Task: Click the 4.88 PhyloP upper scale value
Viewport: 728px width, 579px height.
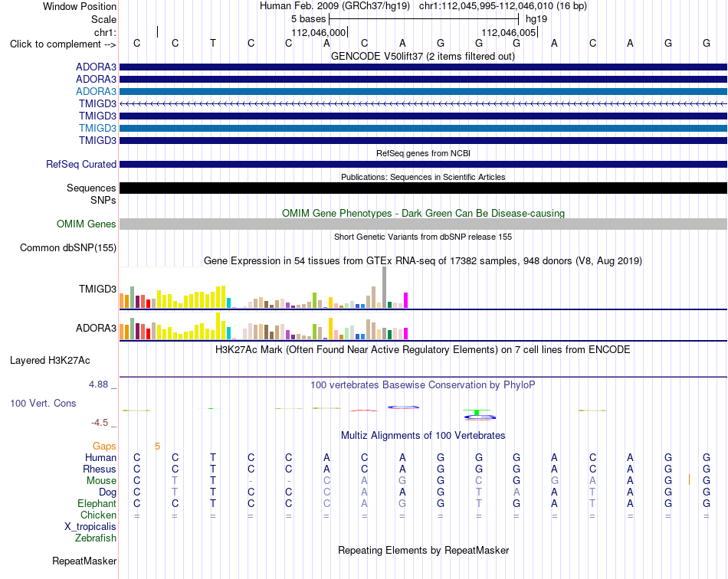Action: (x=98, y=384)
